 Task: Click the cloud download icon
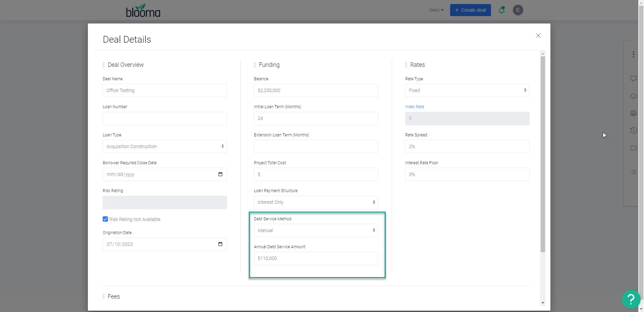pyautogui.click(x=634, y=96)
